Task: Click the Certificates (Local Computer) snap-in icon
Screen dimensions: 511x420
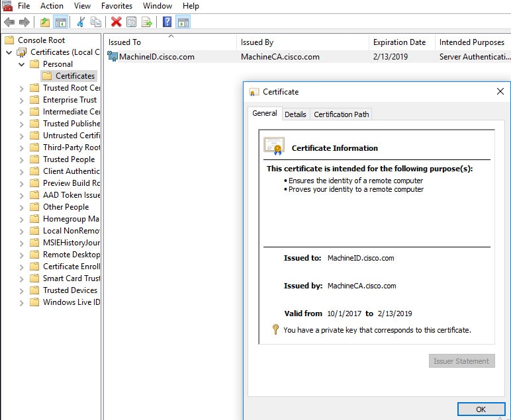Action: [x=22, y=52]
